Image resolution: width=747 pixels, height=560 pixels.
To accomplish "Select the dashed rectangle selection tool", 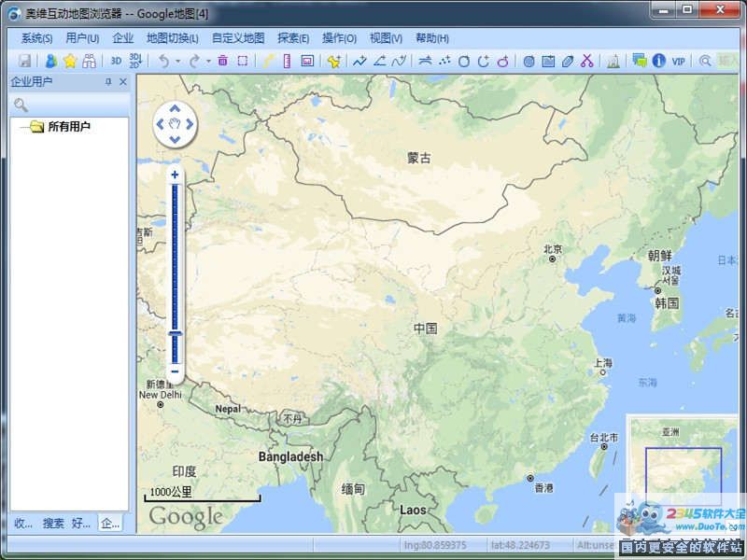I will pos(242,61).
